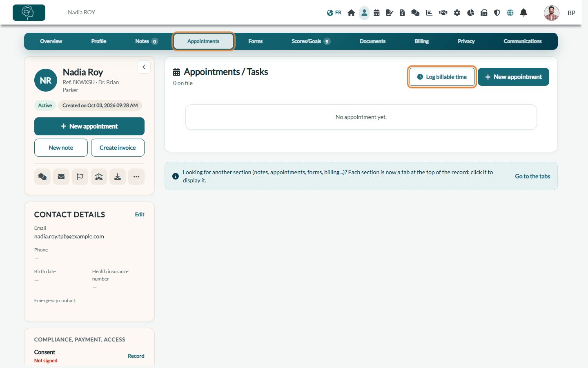This screenshot has width=588, height=368.
Task: Open the shield security icon
Action: 497,13
